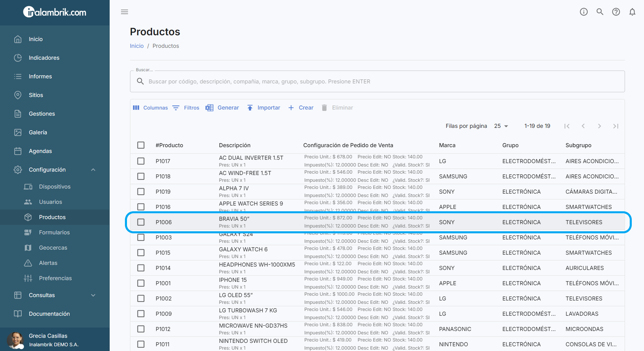
Task: Open the Filtros filter panel
Action: pyautogui.click(x=186, y=108)
